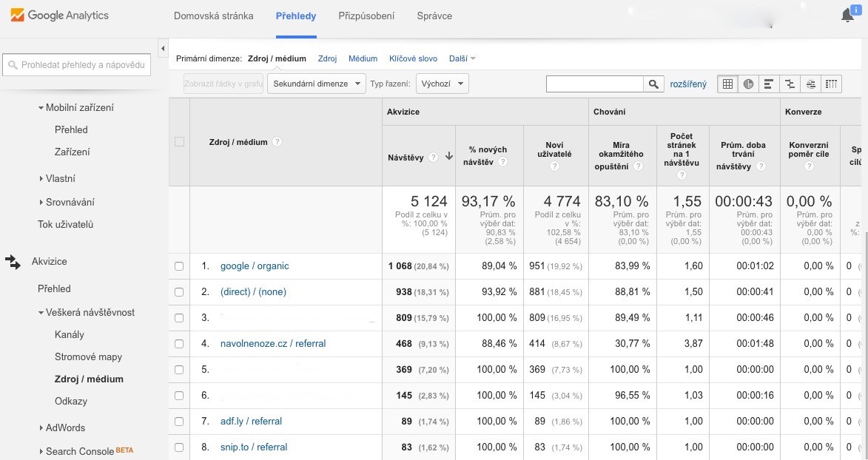868x460 pixels.
Task: Check the google / organic row
Action: (179, 266)
